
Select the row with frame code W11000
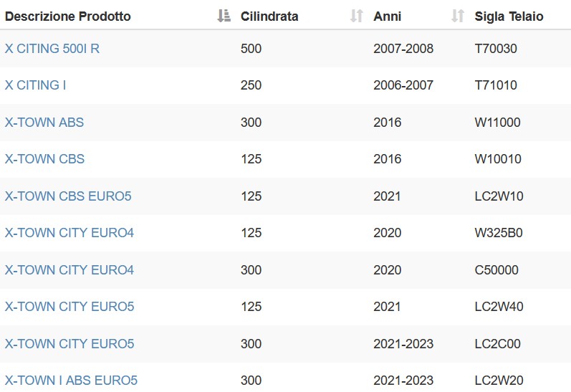(285, 123)
